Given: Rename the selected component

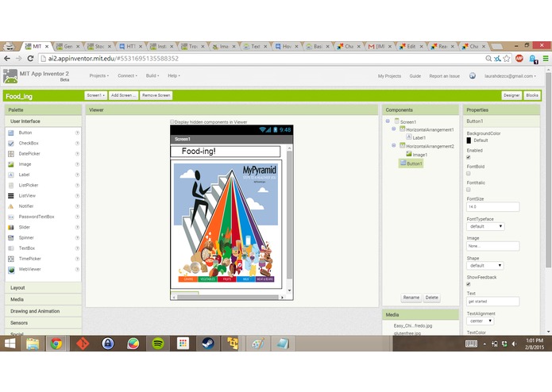Looking at the screenshot, I should click(411, 298).
